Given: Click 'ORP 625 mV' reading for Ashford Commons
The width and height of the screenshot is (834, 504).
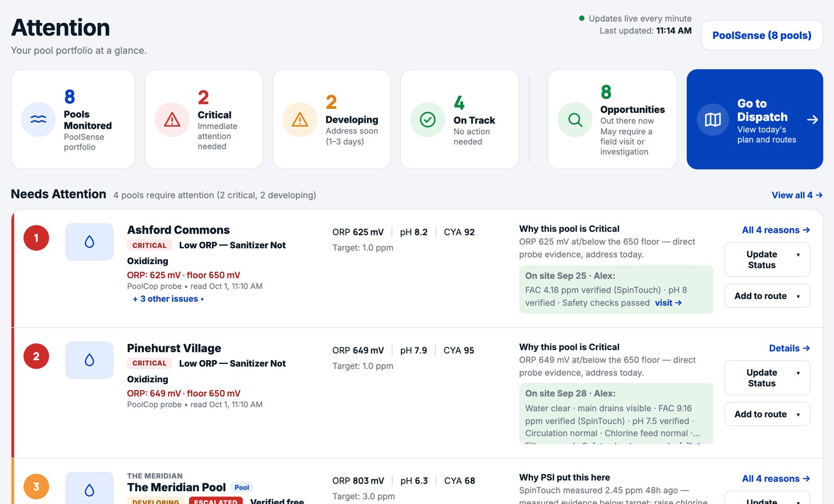Looking at the screenshot, I should point(358,232).
